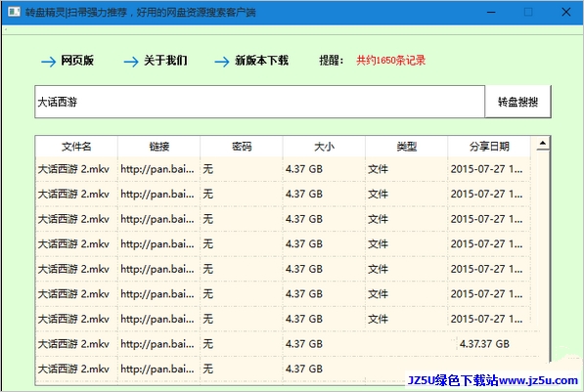Sort by the 分享日期 column header
584x392 pixels.
pyautogui.click(x=489, y=147)
